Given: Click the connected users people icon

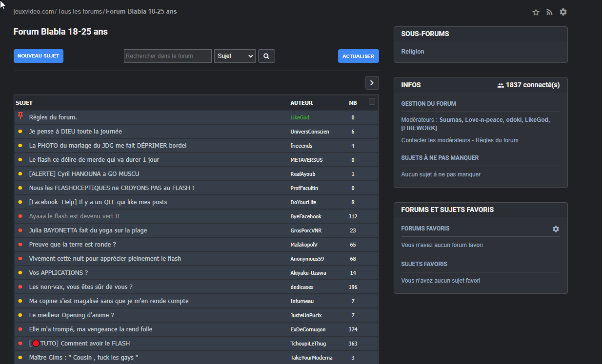Looking at the screenshot, I should tap(501, 85).
